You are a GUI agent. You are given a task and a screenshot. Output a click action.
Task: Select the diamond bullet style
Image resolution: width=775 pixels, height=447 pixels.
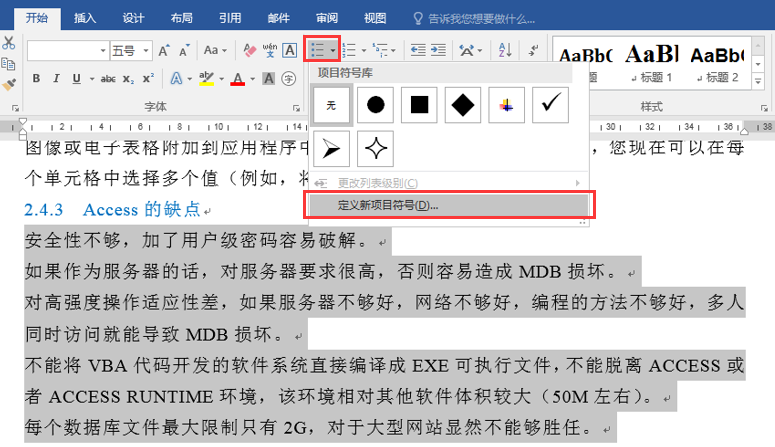click(x=463, y=104)
